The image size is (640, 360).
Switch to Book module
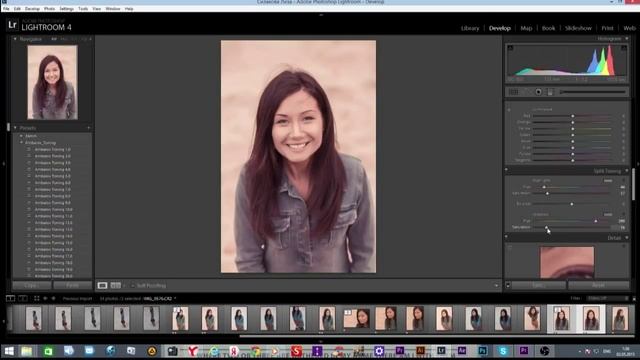coord(548,28)
